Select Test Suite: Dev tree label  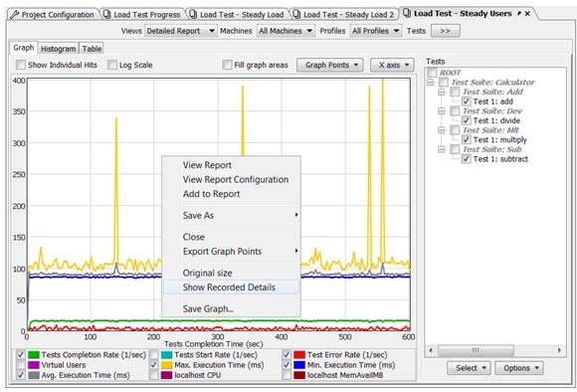pyautogui.click(x=492, y=110)
